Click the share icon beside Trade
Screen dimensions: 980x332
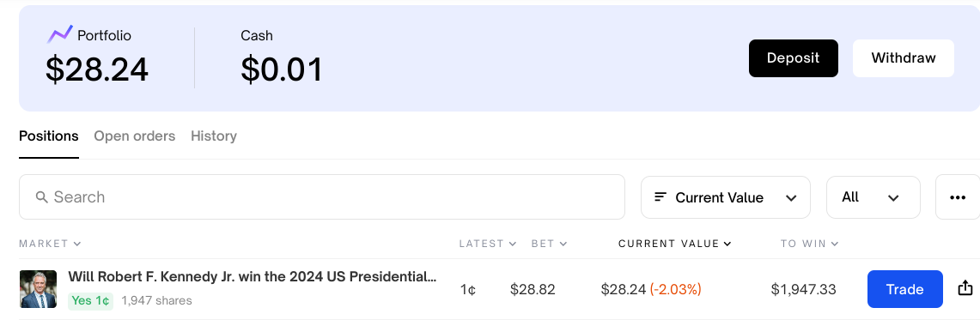965,288
